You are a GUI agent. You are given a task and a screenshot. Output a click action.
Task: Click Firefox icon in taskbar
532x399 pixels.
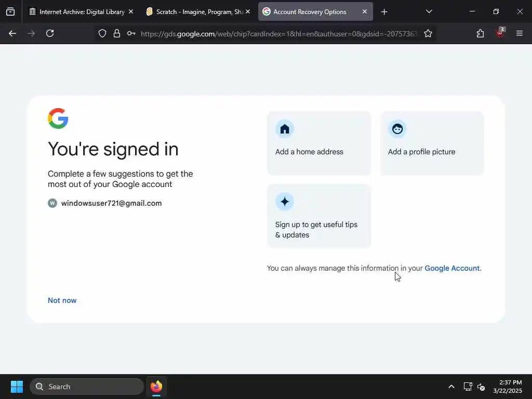coord(156,387)
